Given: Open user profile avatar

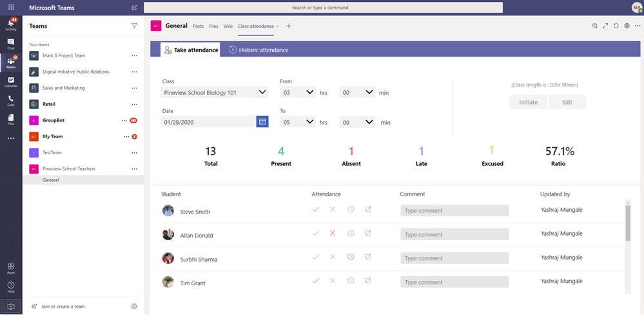Looking at the screenshot, I should [x=637, y=7].
